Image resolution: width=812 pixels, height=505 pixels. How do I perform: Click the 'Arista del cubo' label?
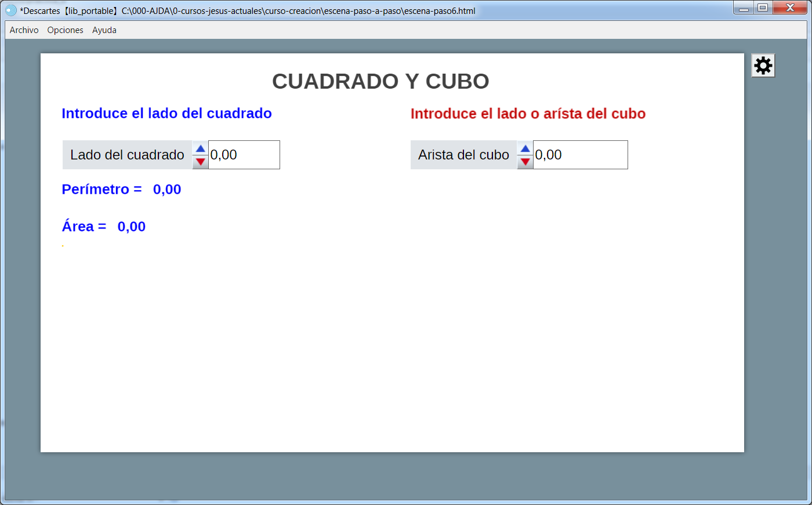pos(463,155)
